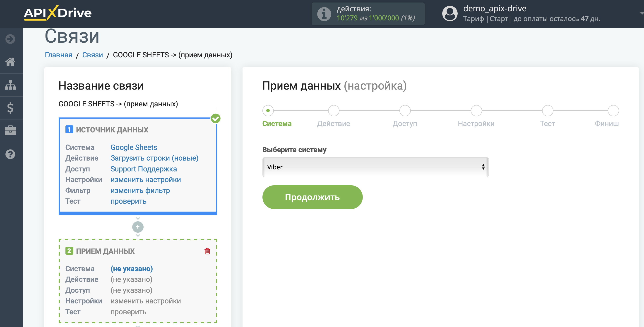Click the demo_apix-drive username
The image size is (644, 327).
(x=495, y=9)
